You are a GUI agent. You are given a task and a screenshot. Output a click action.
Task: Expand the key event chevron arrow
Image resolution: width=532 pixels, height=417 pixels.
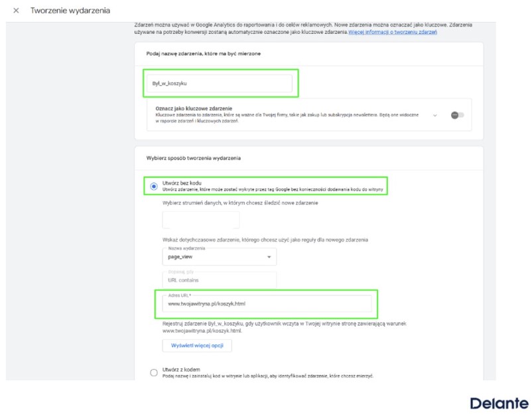pyautogui.click(x=434, y=116)
